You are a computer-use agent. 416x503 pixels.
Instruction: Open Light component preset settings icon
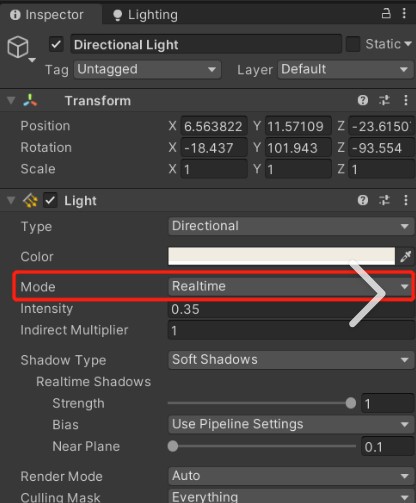pos(384,200)
